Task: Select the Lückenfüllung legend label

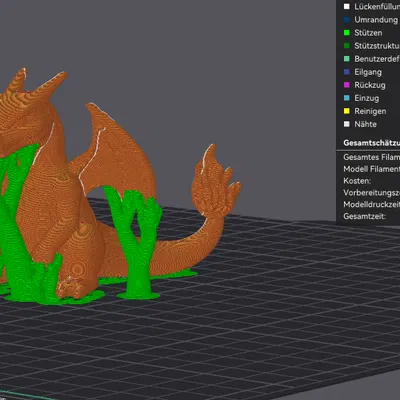Action: click(x=377, y=7)
